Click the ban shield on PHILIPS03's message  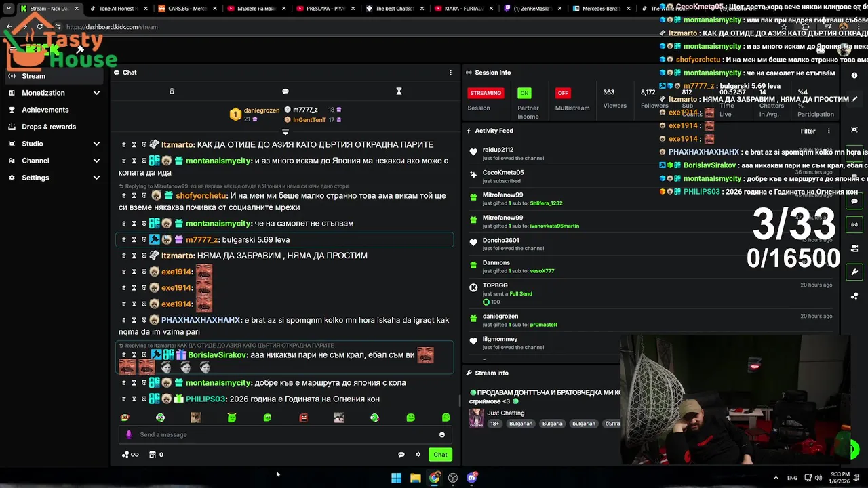144,399
